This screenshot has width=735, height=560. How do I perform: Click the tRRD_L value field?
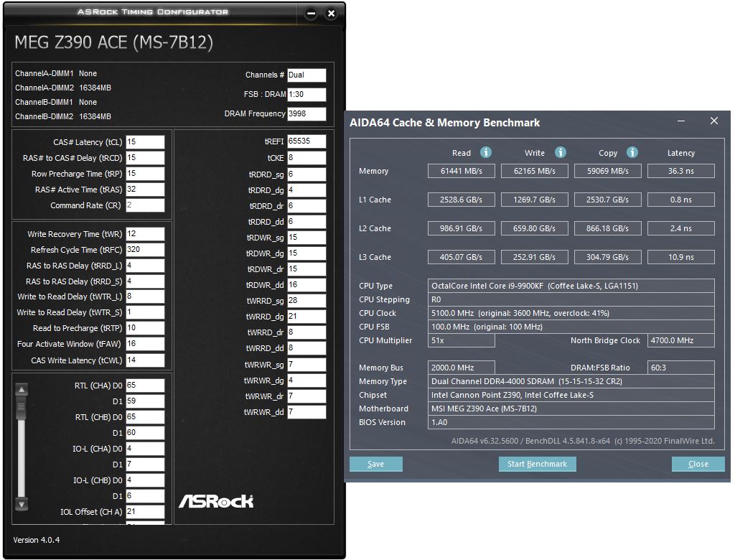pos(145,266)
